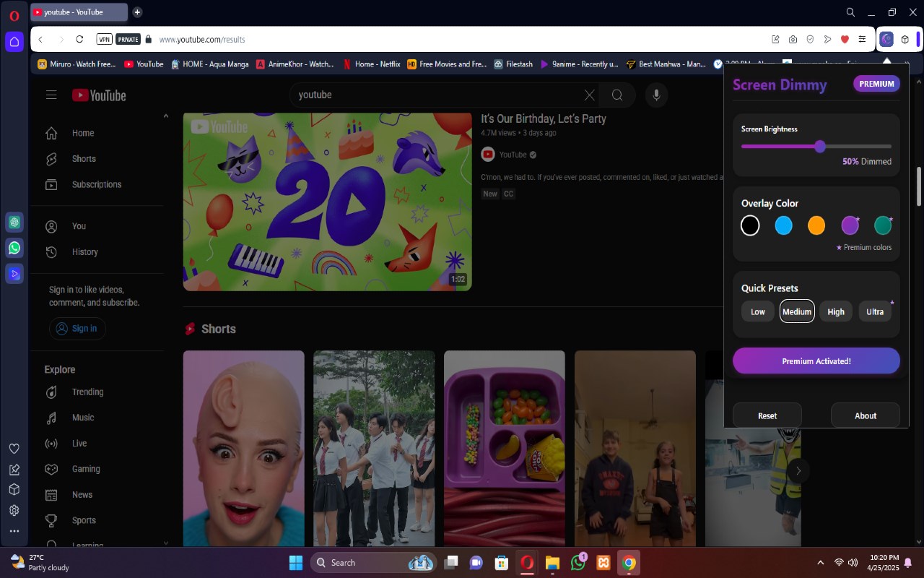
Task: Open browser tab search magnifier
Action: [850, 12]
